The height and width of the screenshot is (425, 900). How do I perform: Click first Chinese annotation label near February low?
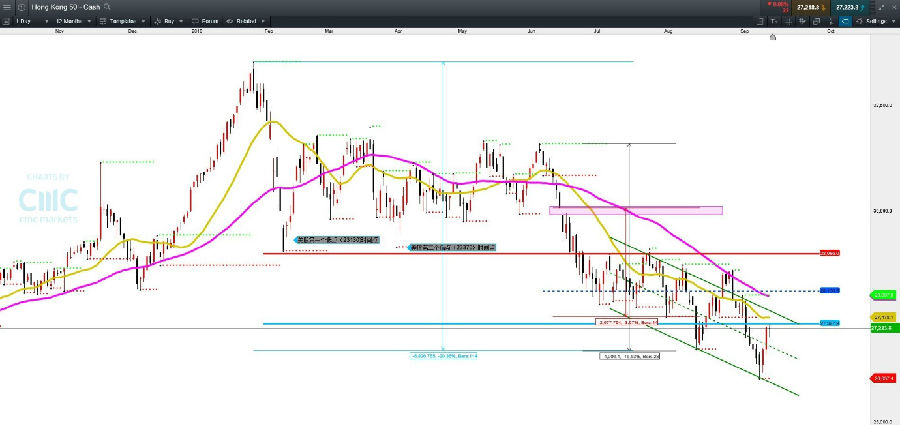coord(336,240)
